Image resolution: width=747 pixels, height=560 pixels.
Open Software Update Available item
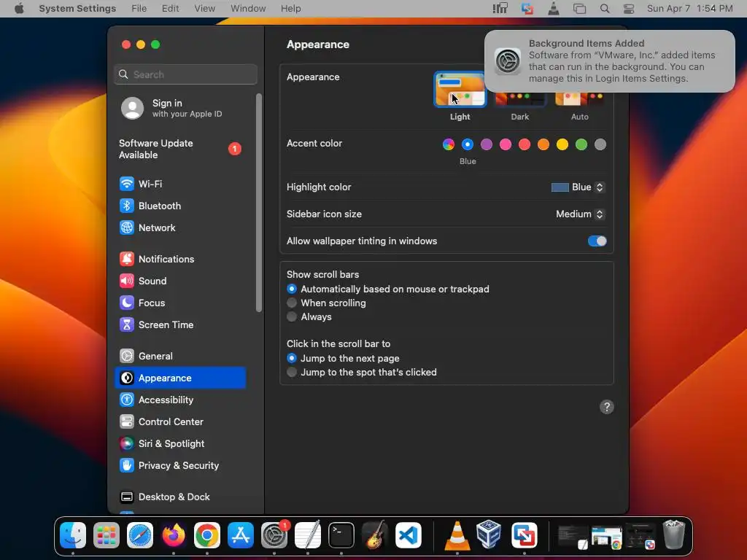click(180, 149)
